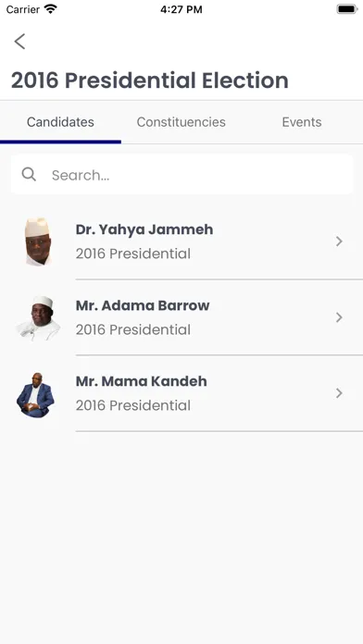Expand Dr. Yahya Jammeh row chevron
Image resolution: width=363 pixels, height=644 pixels.
pos(339,241)
